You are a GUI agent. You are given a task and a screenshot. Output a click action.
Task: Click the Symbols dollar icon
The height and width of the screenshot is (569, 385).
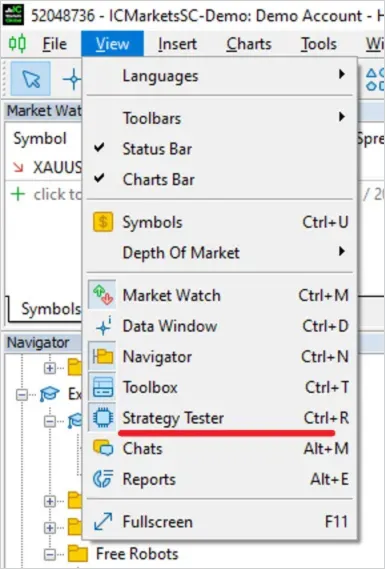[x=103, y=222]
